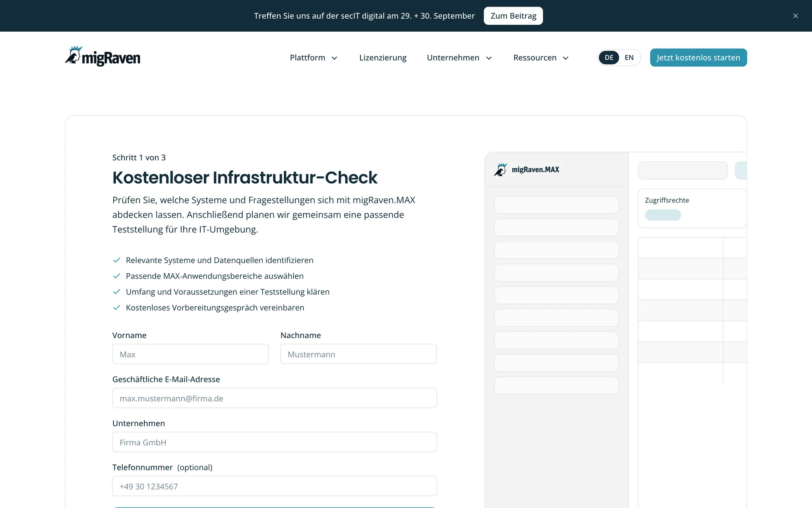The width and height of the screenshot is (812, 508).
Task: Click the "Telefonnummer (optional)" label
Action: pos(162,467)
